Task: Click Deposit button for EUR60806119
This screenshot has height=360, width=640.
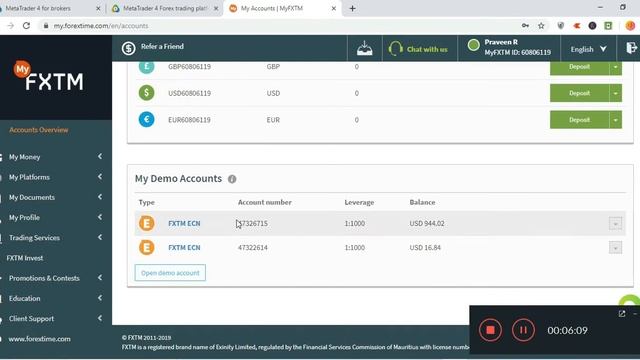Action: click(580, 120)
